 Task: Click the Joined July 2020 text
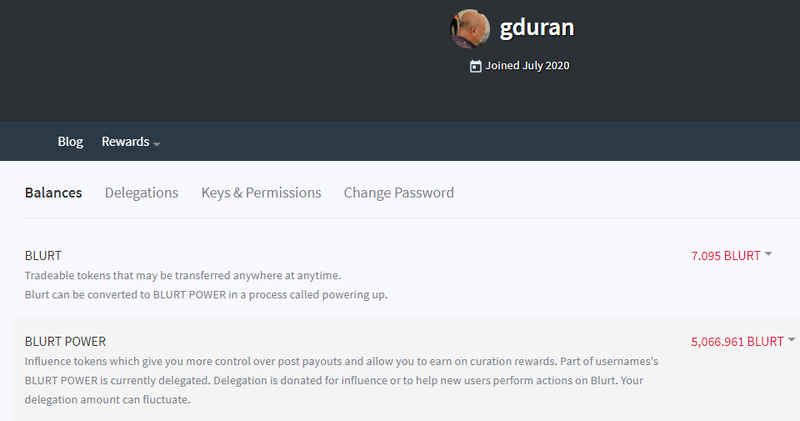point(527,65)
